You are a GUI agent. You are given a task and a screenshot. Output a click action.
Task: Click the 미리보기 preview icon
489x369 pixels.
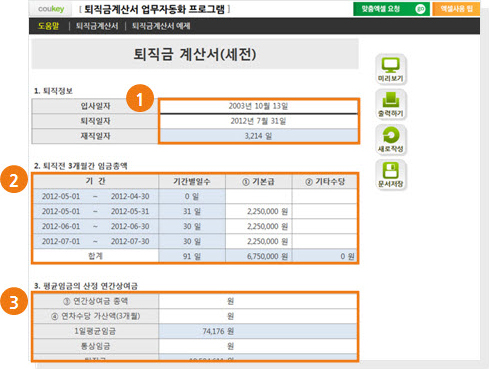tap(391, 69)
